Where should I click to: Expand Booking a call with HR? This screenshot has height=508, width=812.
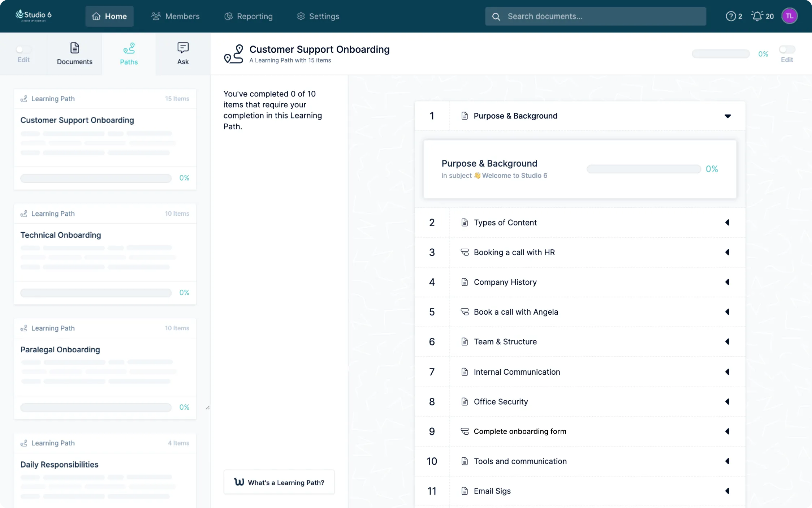727,252
